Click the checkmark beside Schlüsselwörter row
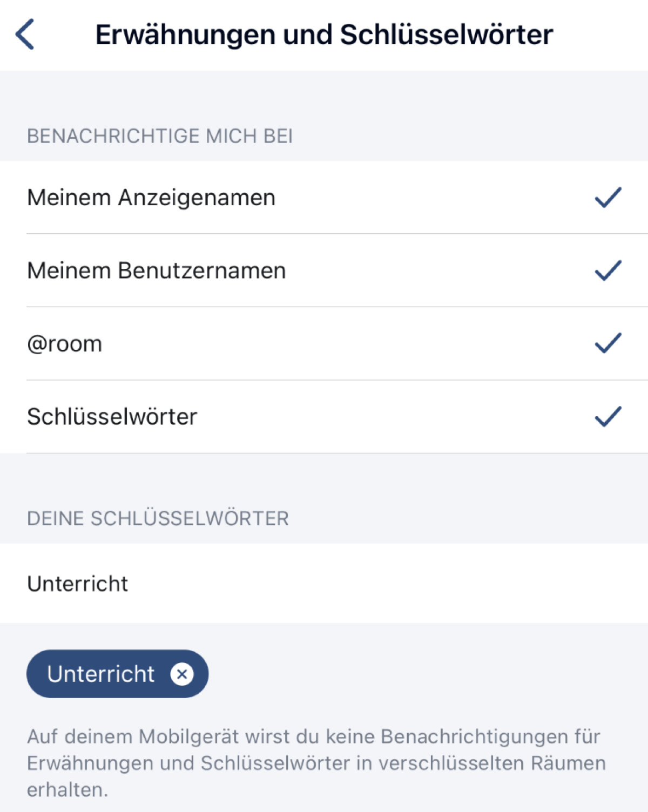The width and height of the screenshot is (648, 812). pyautogui.click(x=608, y=416)
